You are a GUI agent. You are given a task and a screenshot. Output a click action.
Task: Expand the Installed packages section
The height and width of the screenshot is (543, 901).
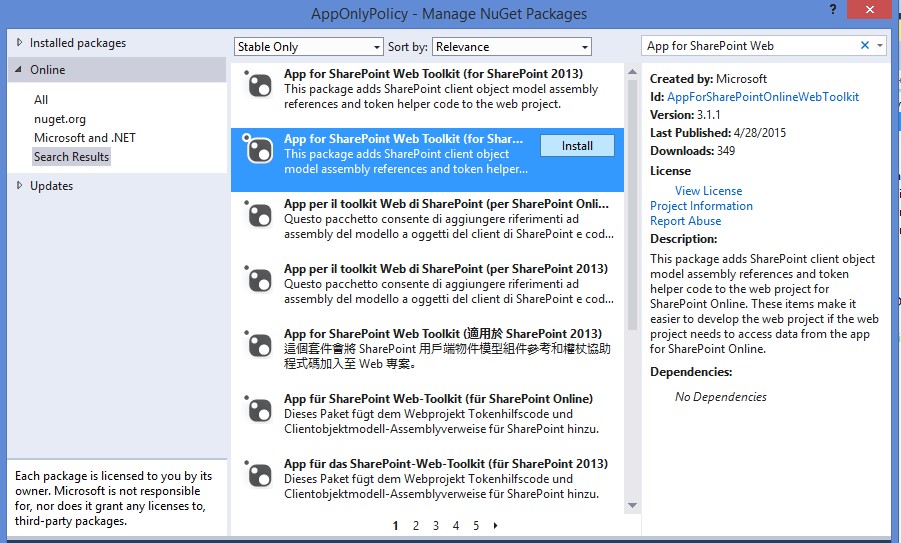click(x=20, y=43)
